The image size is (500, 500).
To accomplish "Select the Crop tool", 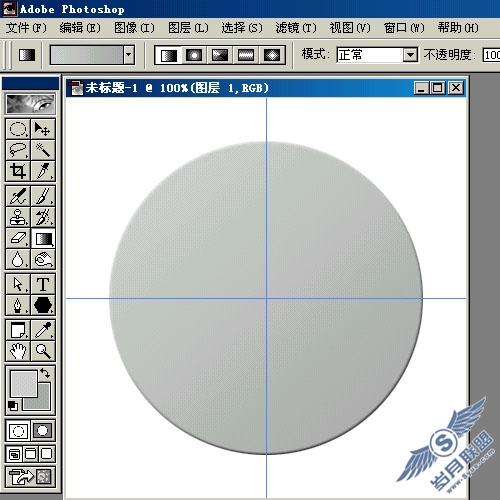I will 18,171.
